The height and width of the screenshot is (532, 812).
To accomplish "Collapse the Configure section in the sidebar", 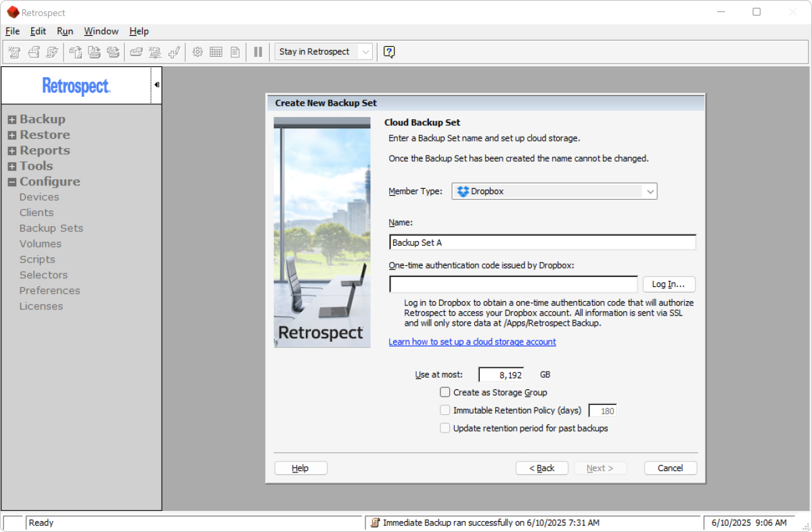I will (x=12, y=182).
